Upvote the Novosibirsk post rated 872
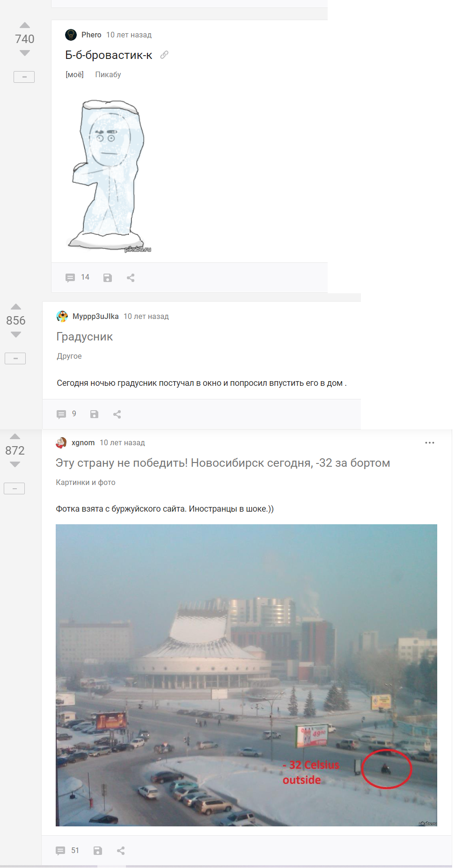455x868 pixels. [x=15, y=436]
